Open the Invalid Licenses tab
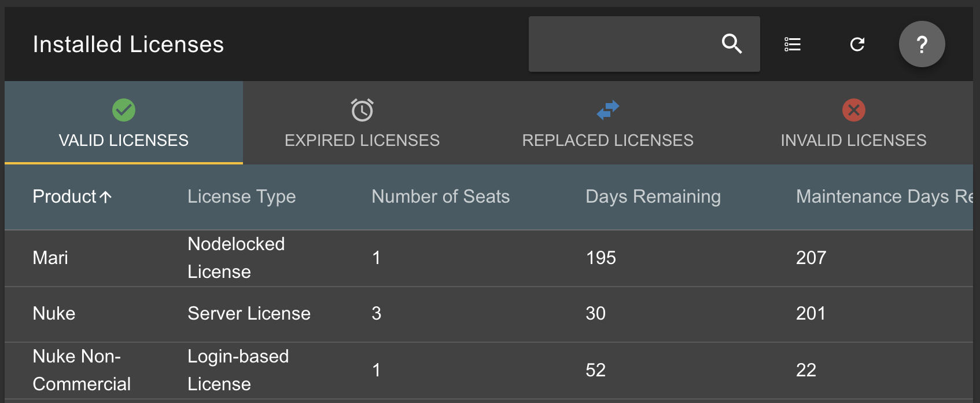 [x=853, y=140]
